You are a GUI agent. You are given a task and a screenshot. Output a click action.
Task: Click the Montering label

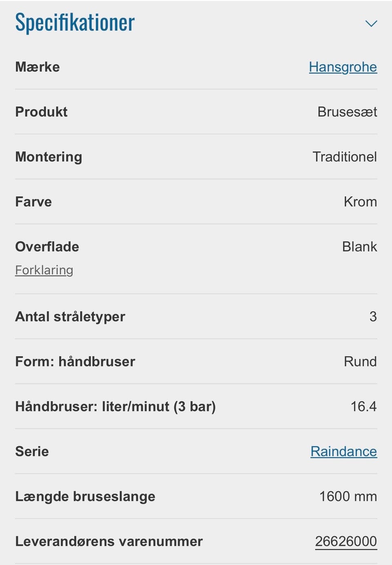click(x=49, y=157)
